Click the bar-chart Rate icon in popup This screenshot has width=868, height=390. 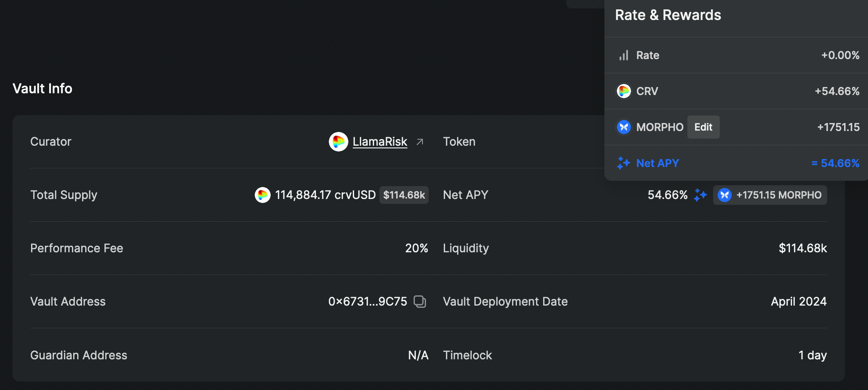click(624, 56)
